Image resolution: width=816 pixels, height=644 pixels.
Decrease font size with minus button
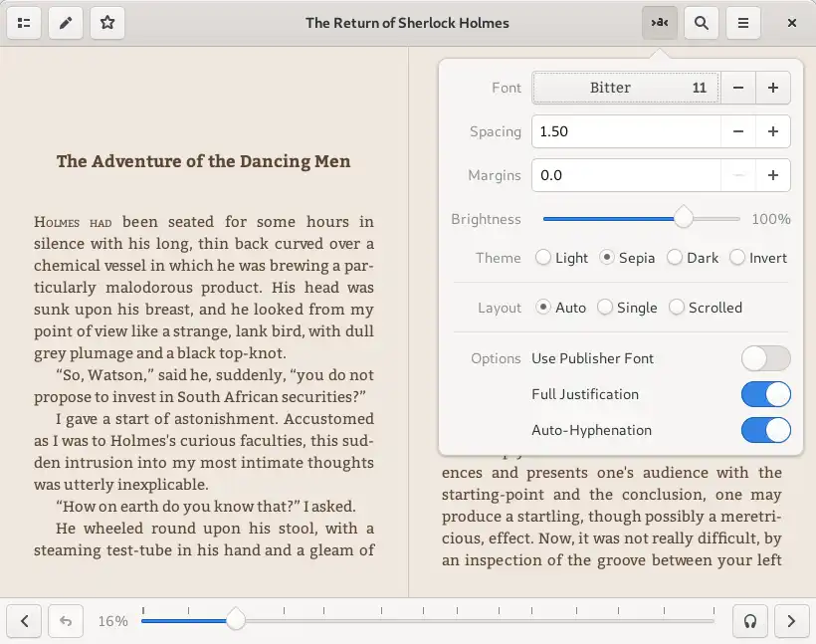738,88
